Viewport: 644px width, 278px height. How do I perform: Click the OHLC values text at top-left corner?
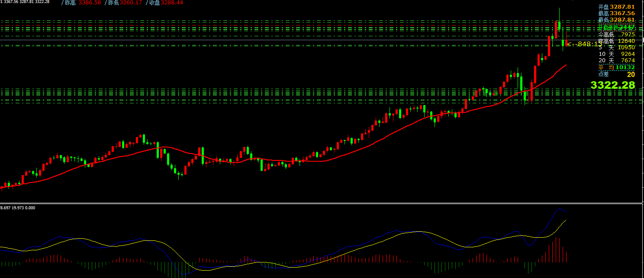[25, 2]
